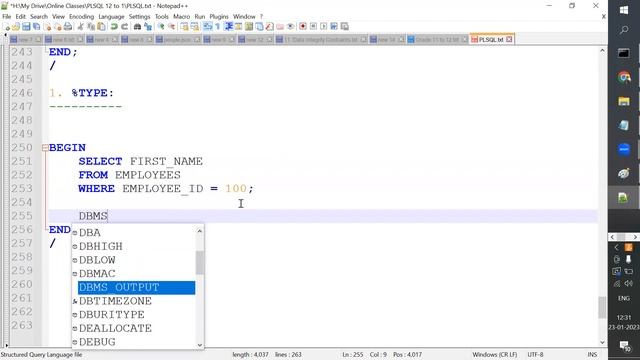Close the PLSQL.txt tab
Screen dimensions: 640x360
click(x=509, y=40)
